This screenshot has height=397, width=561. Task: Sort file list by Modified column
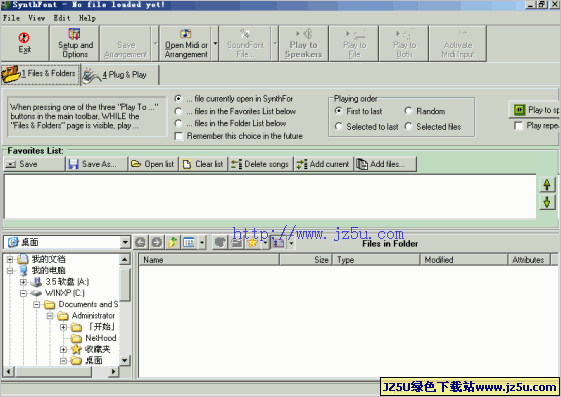pos(464,260)
